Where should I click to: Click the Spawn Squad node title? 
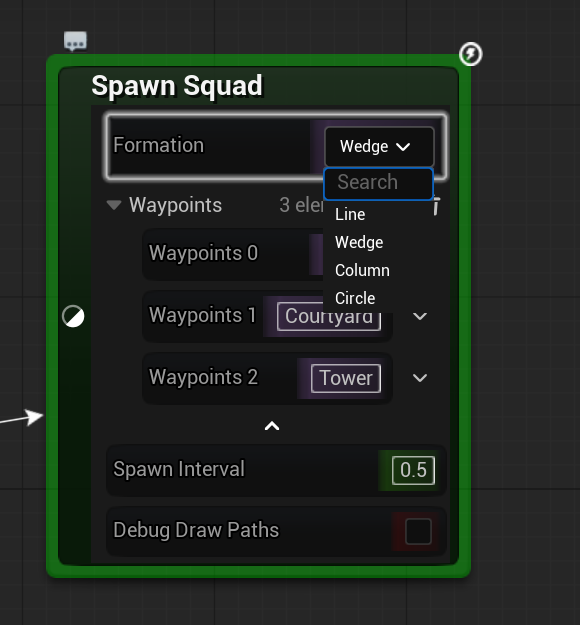tap(177, 86)
